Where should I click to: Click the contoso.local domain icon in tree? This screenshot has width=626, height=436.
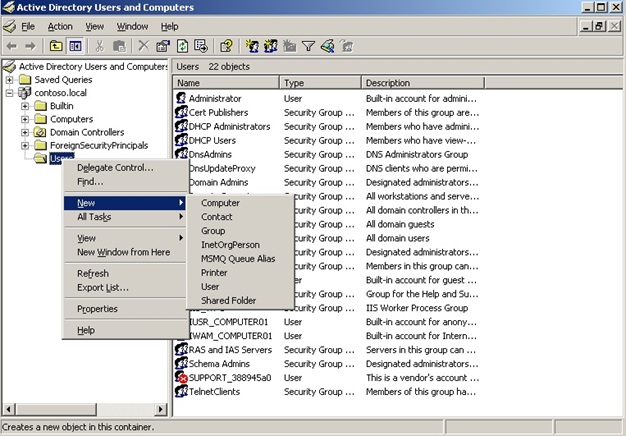click(25, 93)
